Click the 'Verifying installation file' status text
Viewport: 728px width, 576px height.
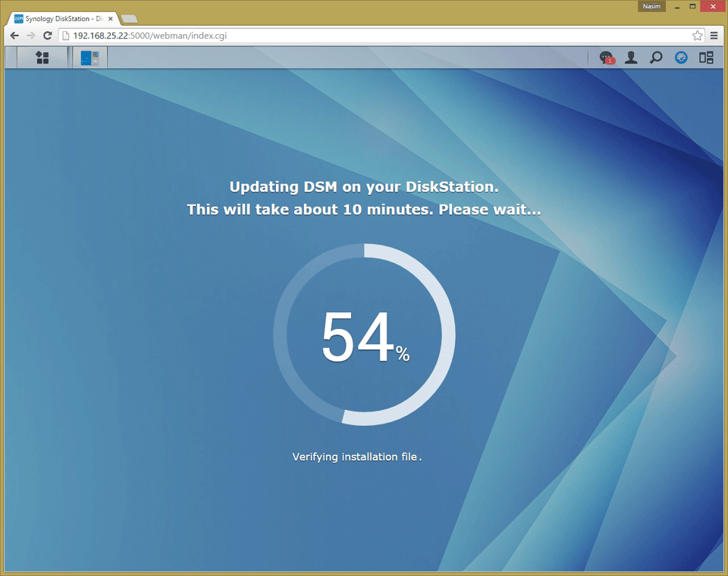click(356, 457)
